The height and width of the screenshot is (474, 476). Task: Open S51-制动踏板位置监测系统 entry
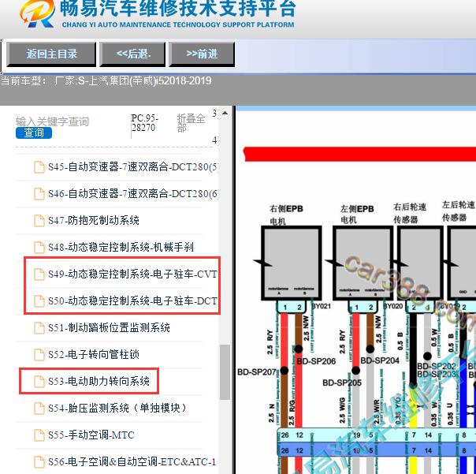[109, 327]
